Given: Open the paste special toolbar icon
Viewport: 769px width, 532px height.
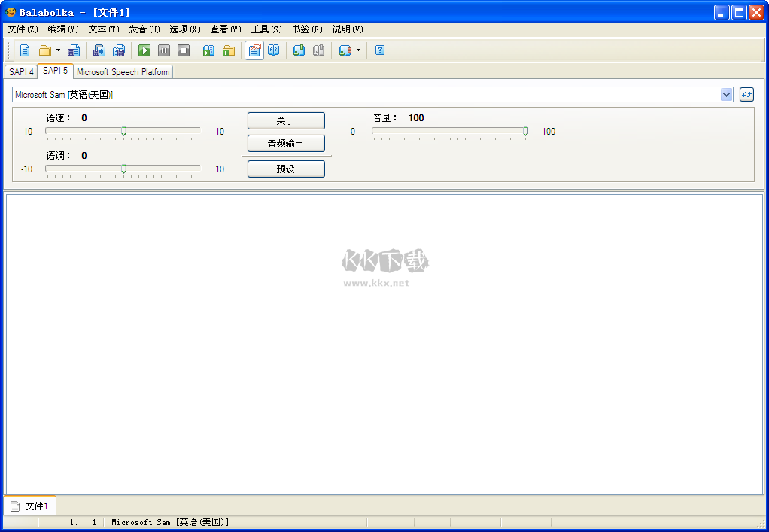Looking at the screenshot, I should [118, 50].
